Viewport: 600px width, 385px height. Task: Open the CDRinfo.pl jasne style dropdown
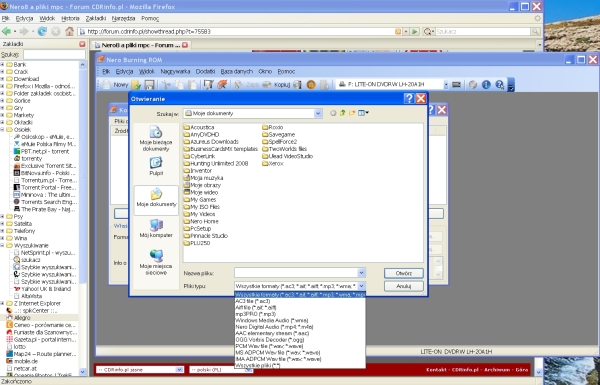click(179, 370)
